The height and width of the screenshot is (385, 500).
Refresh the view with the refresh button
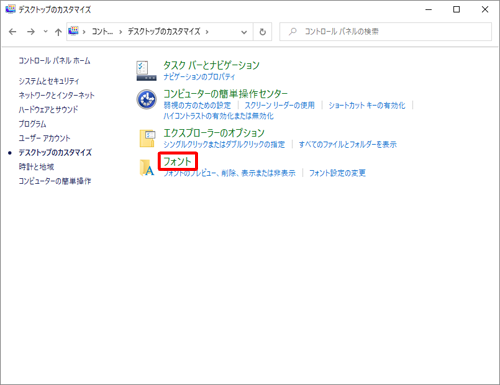click(x=263, y=32)
